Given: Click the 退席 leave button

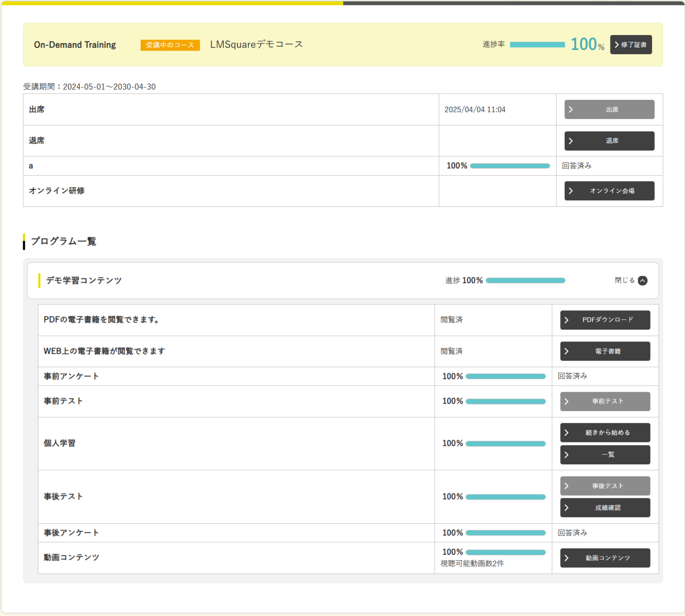Looking at the screenshot, I should [609, 141].
